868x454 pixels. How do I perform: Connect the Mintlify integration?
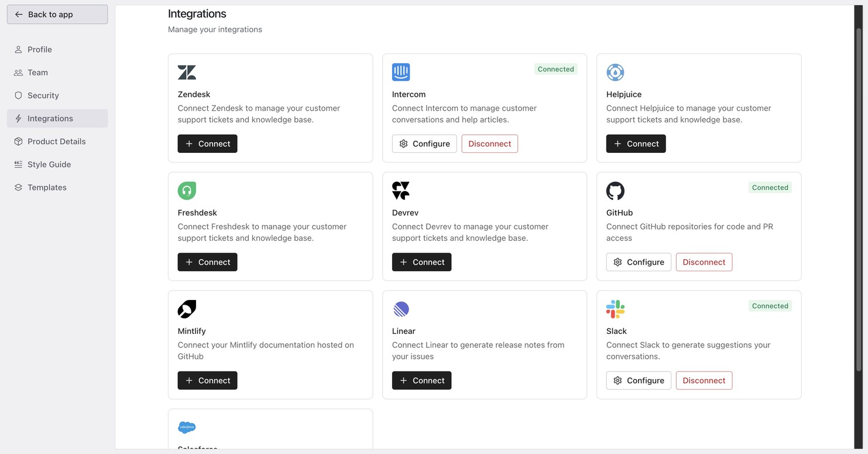click(x=207, y=380)
